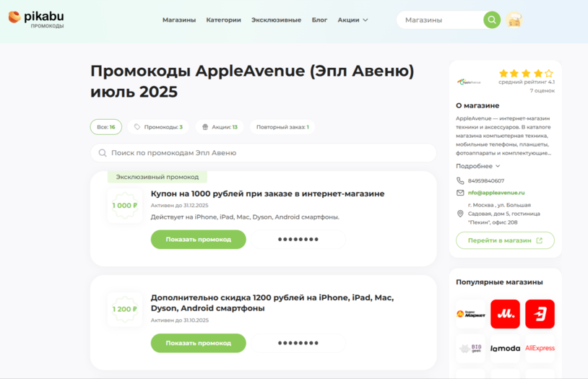This screenshot has height=379, width=588.
Task: Open the Pikabu promokody logo home link
Action: click(36, 19)
